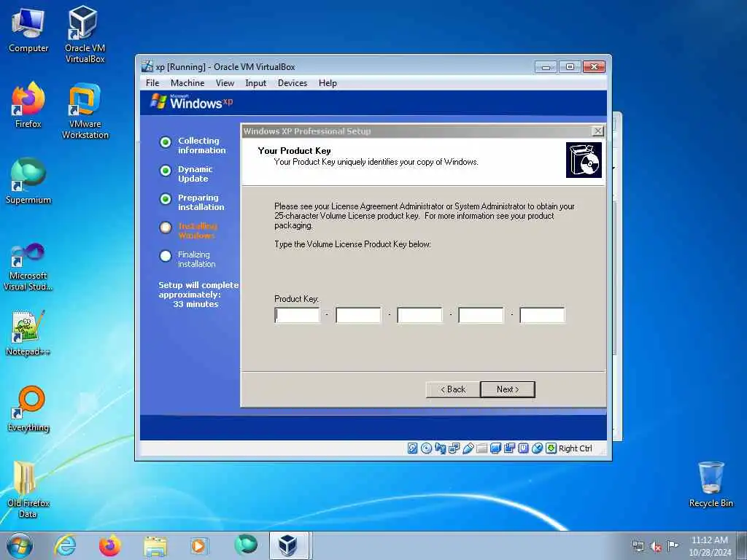The height and width of the screenshot is (560, 747).
Task: Open the Everything search desktop shortcut
Action: [x=28, y=408]
